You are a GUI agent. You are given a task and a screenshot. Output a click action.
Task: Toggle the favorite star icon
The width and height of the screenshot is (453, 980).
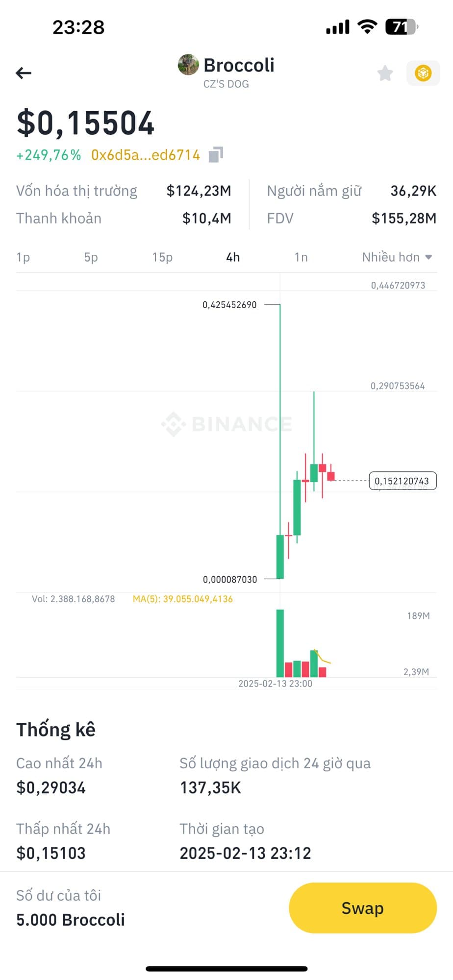[x=385, y=73]
